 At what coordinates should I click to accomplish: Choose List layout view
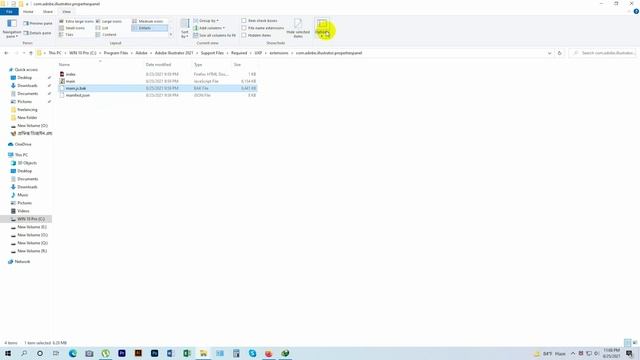click(102, 28)
